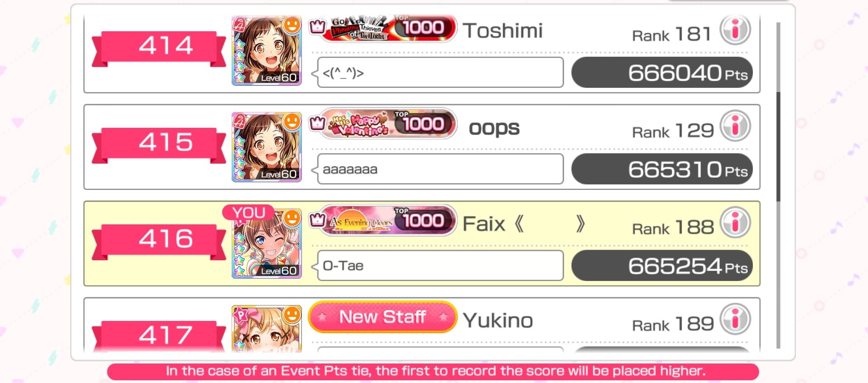This screenshot has width=868, height=383.
Task: Open info icon for oops
Action: [x=735, y=126]
